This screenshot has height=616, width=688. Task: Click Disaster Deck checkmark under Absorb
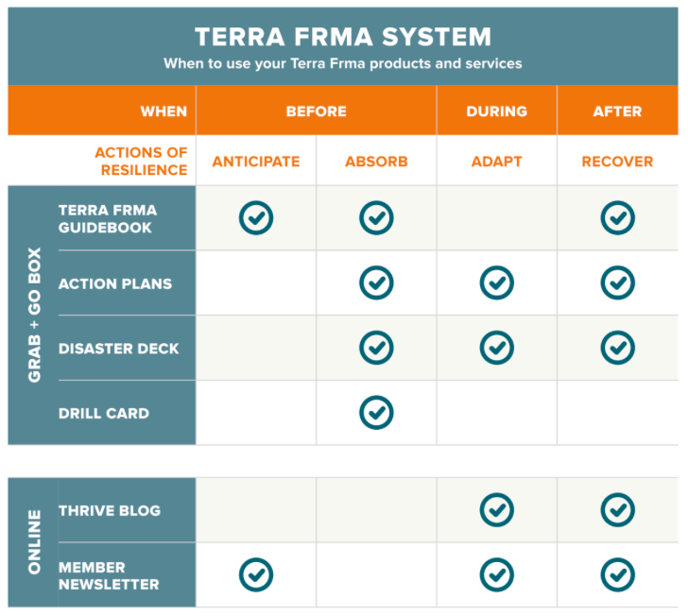pos(376,348)
